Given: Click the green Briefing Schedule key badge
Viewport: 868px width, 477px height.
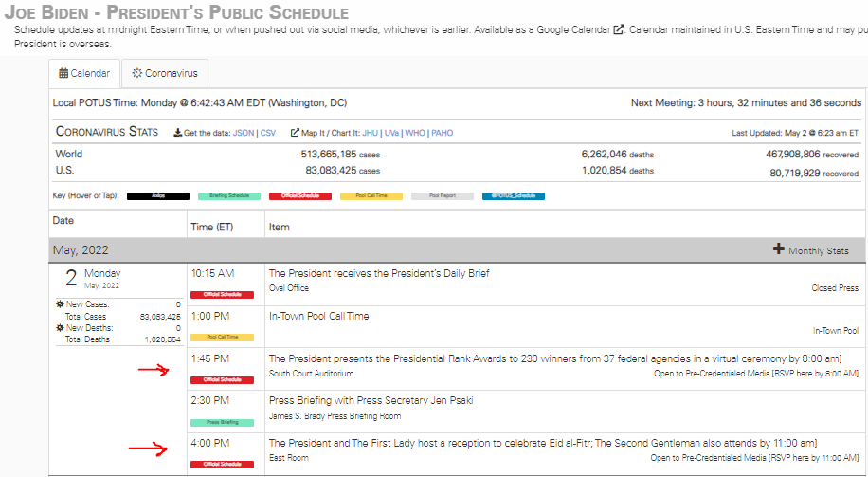Looking at the screenshot, I should [229, 196].
